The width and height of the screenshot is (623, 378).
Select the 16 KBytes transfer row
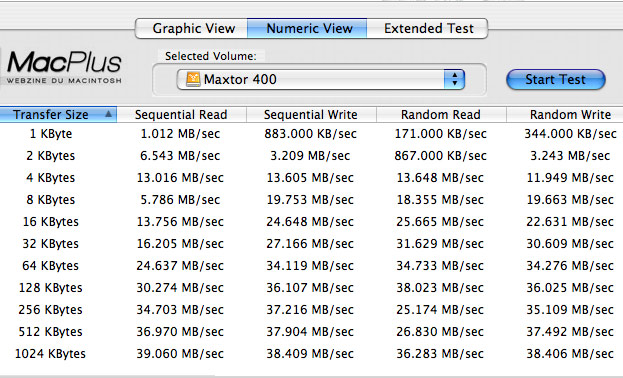(312, 222)
